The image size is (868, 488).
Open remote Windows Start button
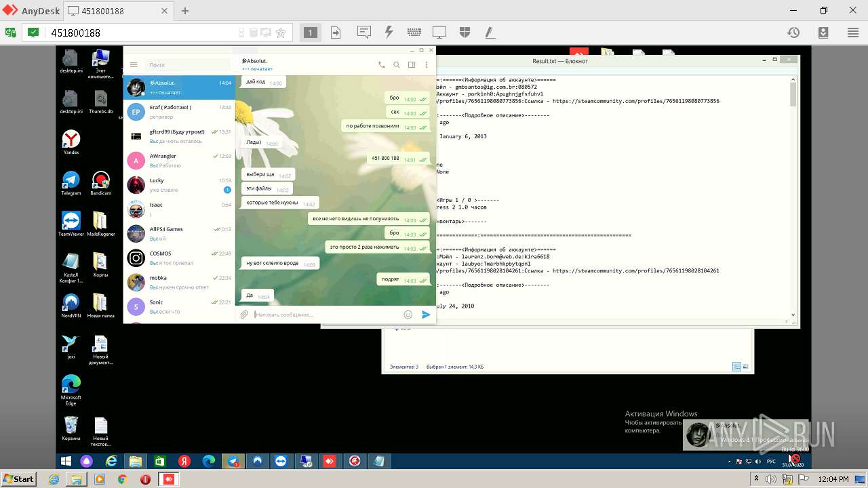(x=66, y=462)
